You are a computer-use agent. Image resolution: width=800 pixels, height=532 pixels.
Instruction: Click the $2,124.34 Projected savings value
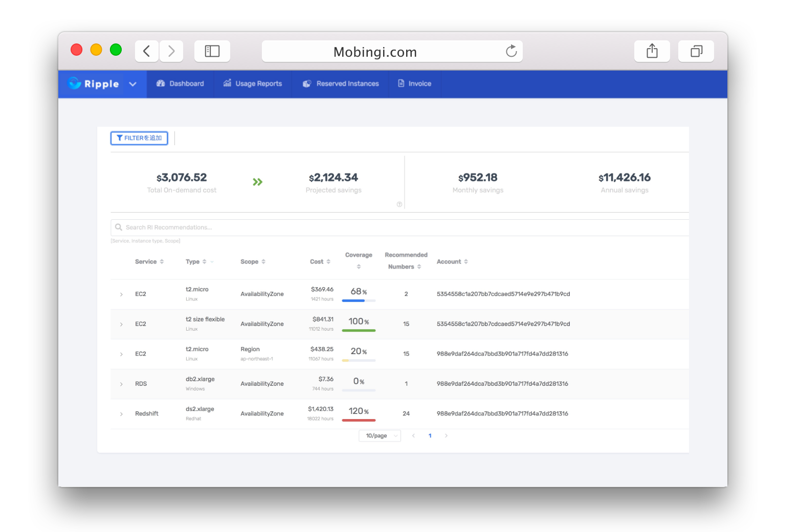pyautogui.click(x=334, y=177)
